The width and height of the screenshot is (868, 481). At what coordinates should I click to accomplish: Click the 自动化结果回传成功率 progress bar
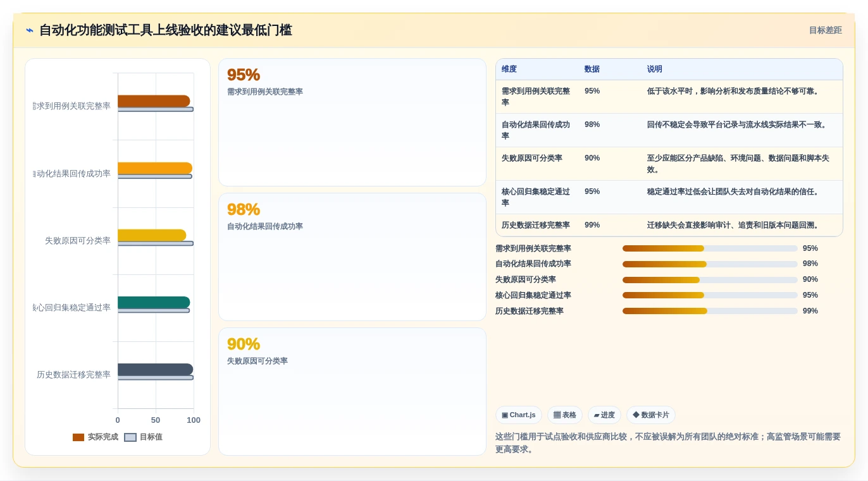point(710,264)
